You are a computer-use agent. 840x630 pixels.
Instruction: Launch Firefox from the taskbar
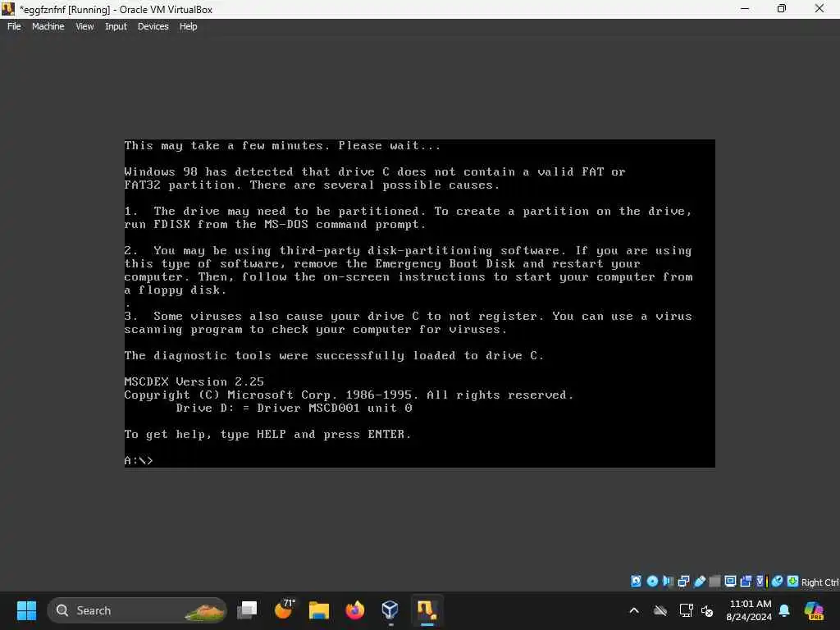[354, 610]
